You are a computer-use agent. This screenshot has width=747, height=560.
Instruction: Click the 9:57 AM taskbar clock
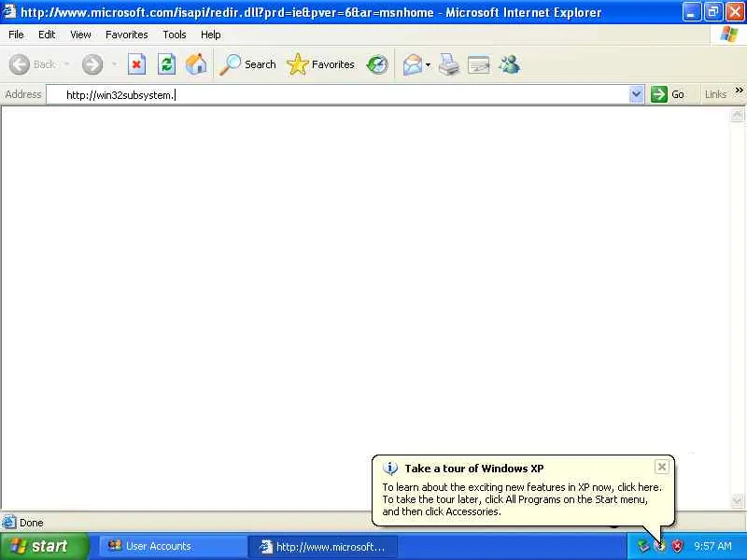[x=712, y=546]
